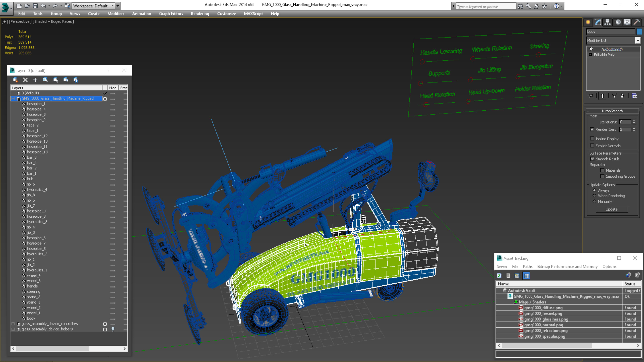This screenshot has width=644, height=362.
Task: Click Make Unique icon below modifier stack
Action: (614, 96)
